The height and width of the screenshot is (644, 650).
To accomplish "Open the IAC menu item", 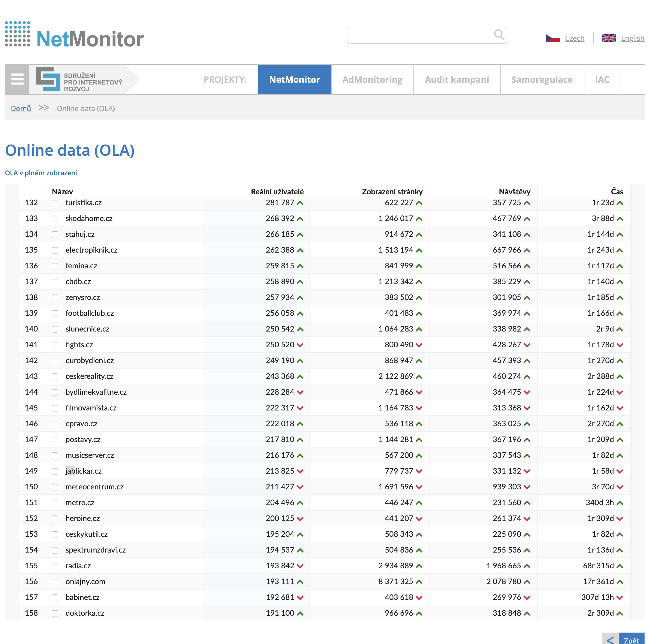I will pyautogui.click(x=602, y=79).
